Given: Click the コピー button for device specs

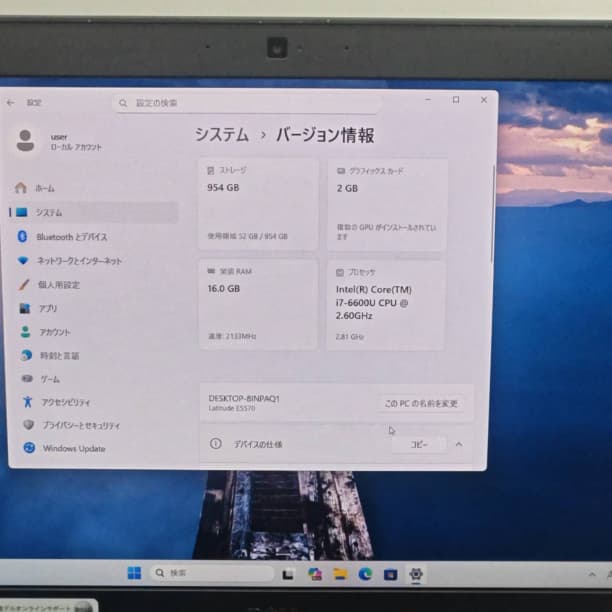Looking at the screenshot, I should click(419, 445).
